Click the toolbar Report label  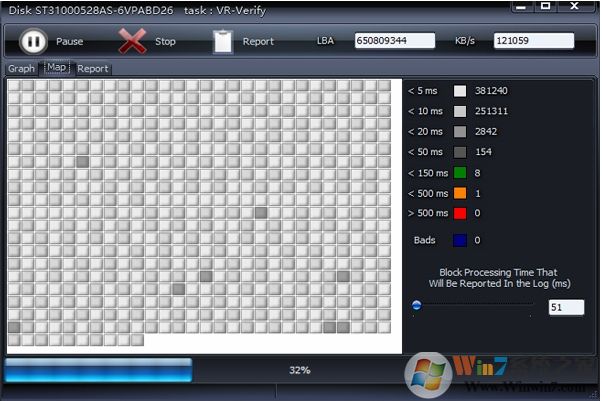click(x=258, y=41)
